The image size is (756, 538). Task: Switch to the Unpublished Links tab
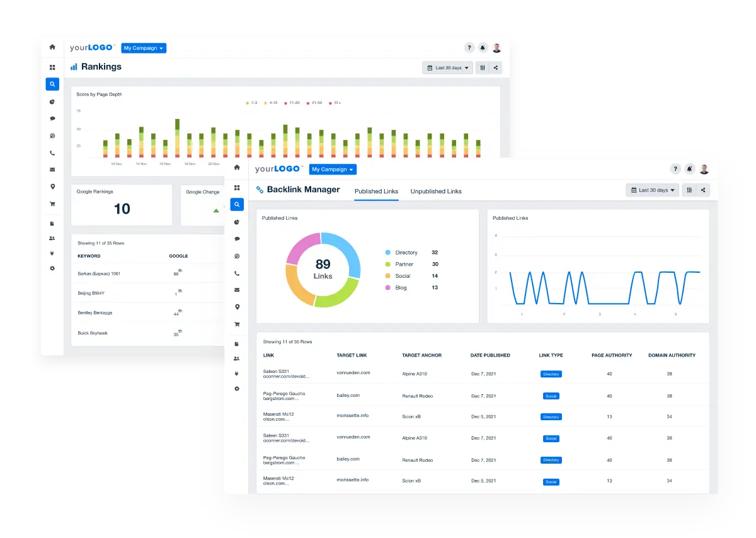coord(436,191)
